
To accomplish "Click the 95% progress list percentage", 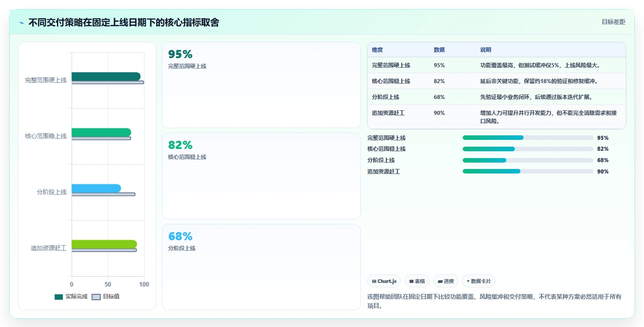I will point(603,138).
